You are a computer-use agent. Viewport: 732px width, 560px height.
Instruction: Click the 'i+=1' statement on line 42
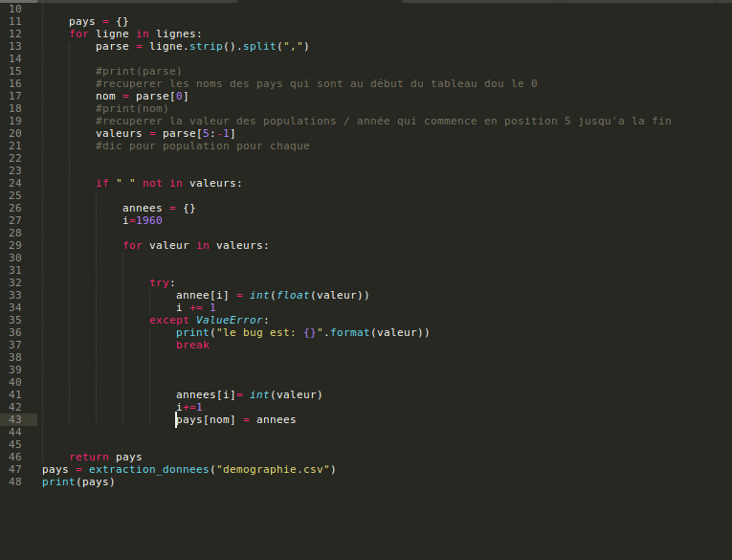(189, 407)
